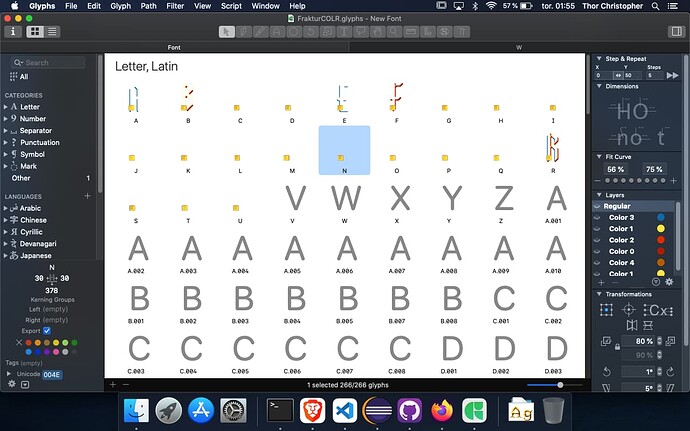Image resolution: width=690 pixels, height=431 pixels.
Task: Open the Font Info (i) button
Action: click(13, 32)
